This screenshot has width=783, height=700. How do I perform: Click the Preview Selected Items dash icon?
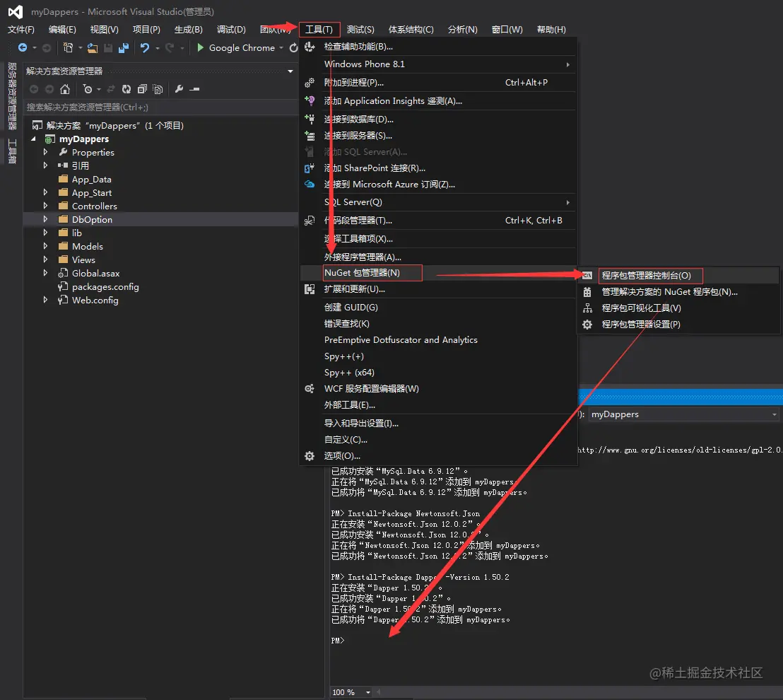[195, 89]
